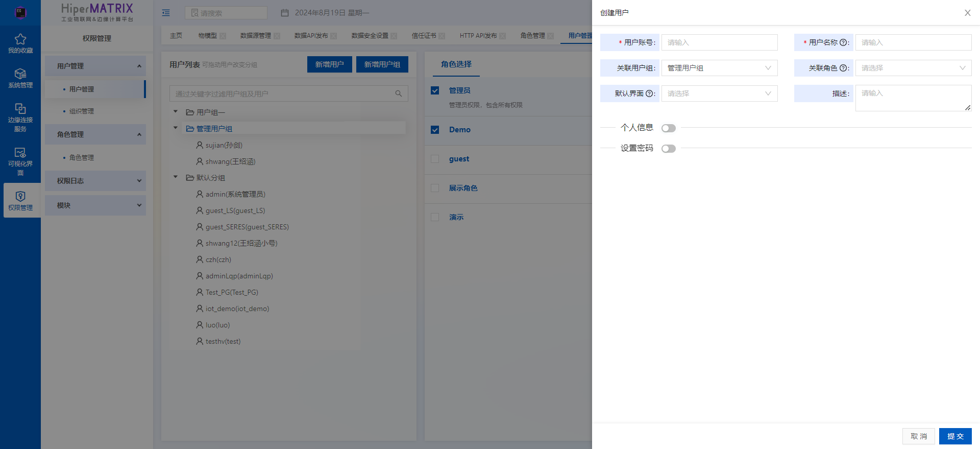Click the help icon next to 用户名称
This screenshot has width=980, height=449.
(x=843, y=42)
